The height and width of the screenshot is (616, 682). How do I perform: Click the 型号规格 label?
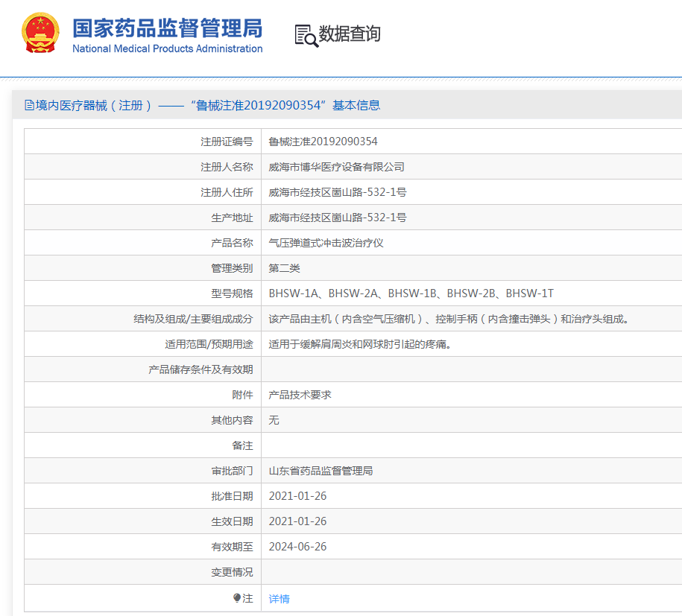pos(232,293)
